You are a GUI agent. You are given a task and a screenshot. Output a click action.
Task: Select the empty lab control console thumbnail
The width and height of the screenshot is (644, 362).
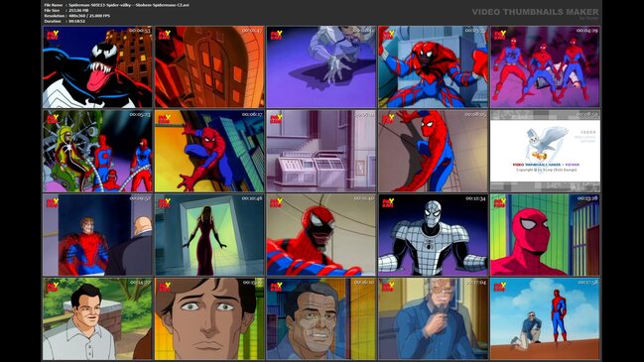[x=322, y=151]
